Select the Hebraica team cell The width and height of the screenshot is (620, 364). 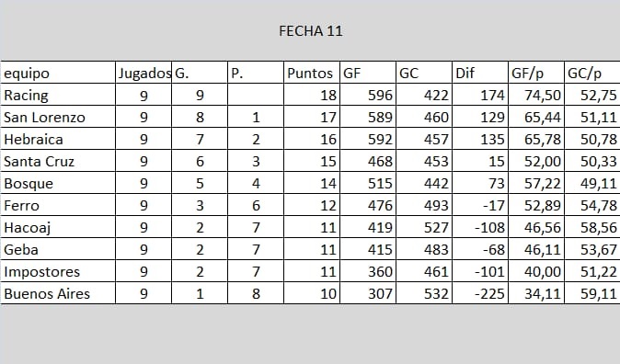(x=58, y=139)
